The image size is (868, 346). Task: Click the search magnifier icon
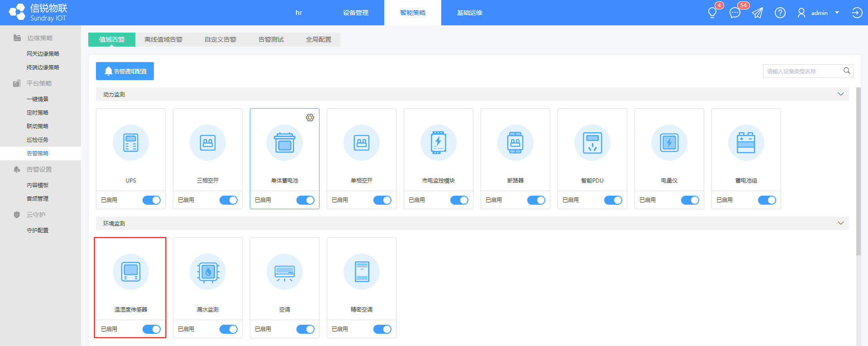pos(847,71)
